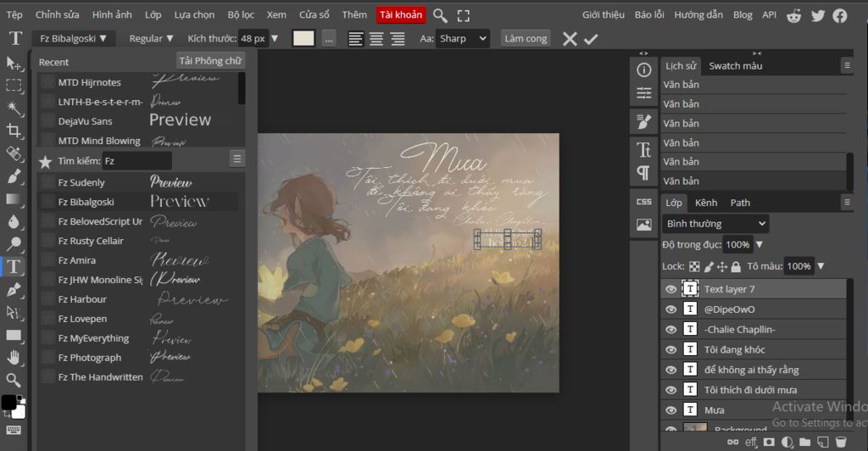This screenshot has height=451, width=868.
Task: Confirm text edit with the checkmark icon
Action: 591,39
